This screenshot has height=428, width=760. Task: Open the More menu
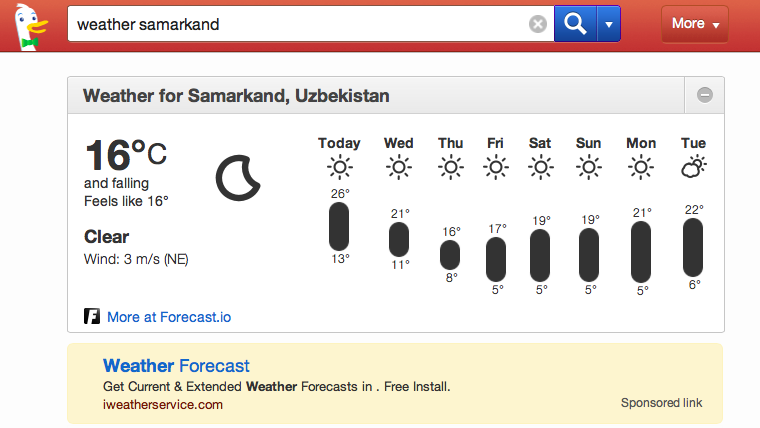(695, 24)
